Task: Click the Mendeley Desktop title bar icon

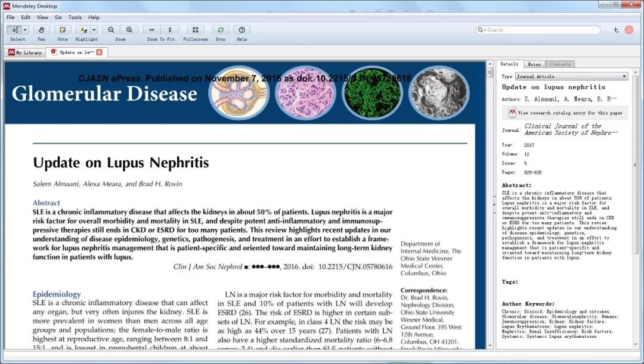Action: (x=6, y=6)
